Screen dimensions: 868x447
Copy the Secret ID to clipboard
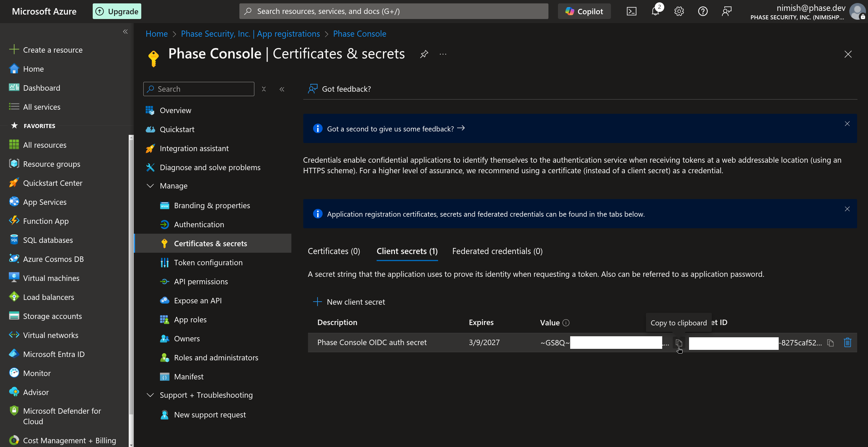pyautogui.click(x=831, y=342)
